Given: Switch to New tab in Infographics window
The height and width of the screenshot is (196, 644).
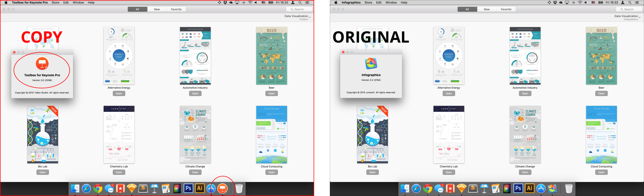Looking at the screenshot, I should pos(487,9).
